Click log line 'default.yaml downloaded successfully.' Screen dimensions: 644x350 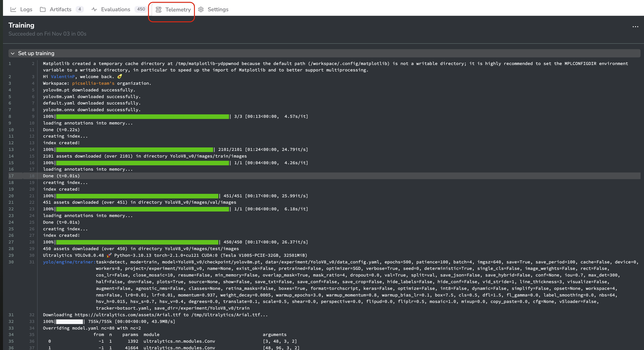[92, 103]
